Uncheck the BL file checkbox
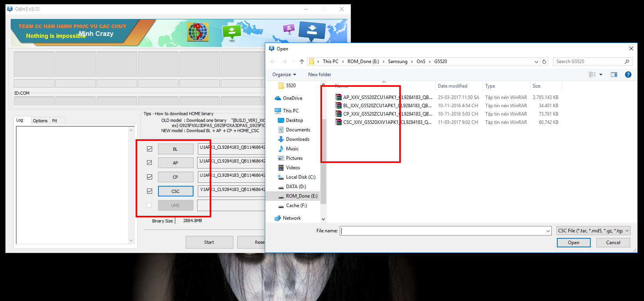Viewport: 644px width, 301px height. pos(149,149)
